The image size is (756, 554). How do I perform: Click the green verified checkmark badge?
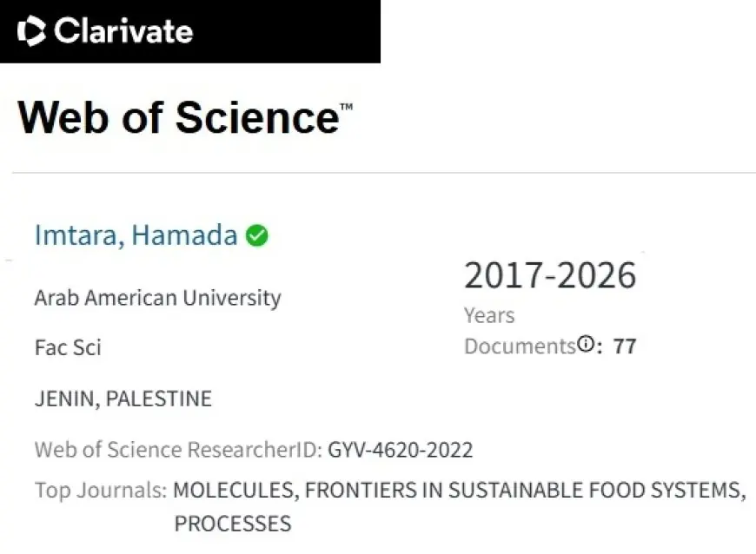[x=256, y=235]
